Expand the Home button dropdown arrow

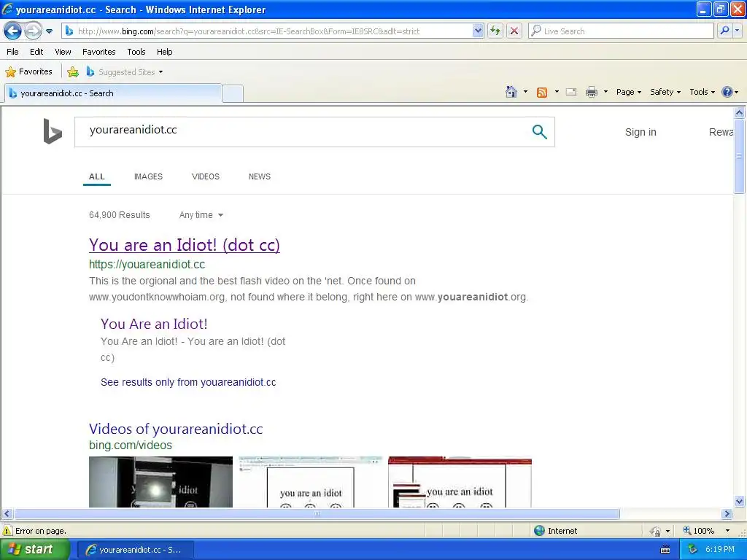(525, 92)
